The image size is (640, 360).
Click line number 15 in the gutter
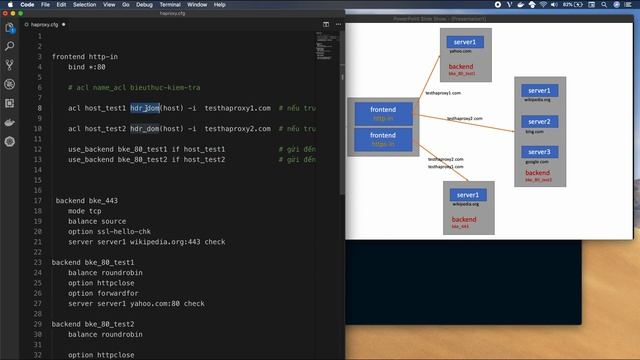(x=38, y=180)
